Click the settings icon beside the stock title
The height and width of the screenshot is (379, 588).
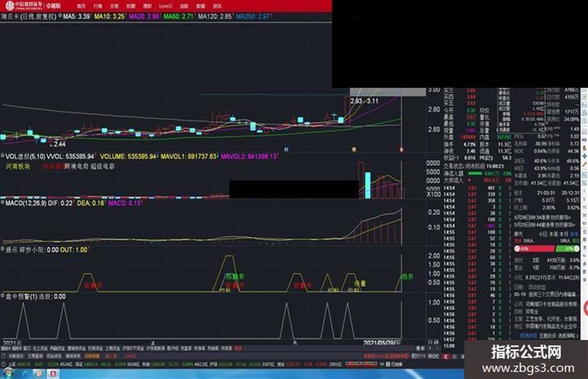(60, 17)
